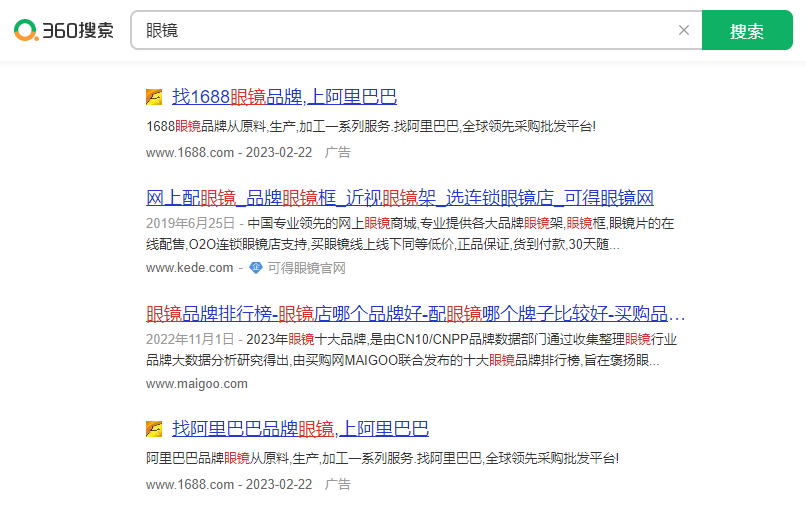Click Alibaba icon beside 找1688眼镜品牌 result
806x505 pixels.
click(154, 97)
